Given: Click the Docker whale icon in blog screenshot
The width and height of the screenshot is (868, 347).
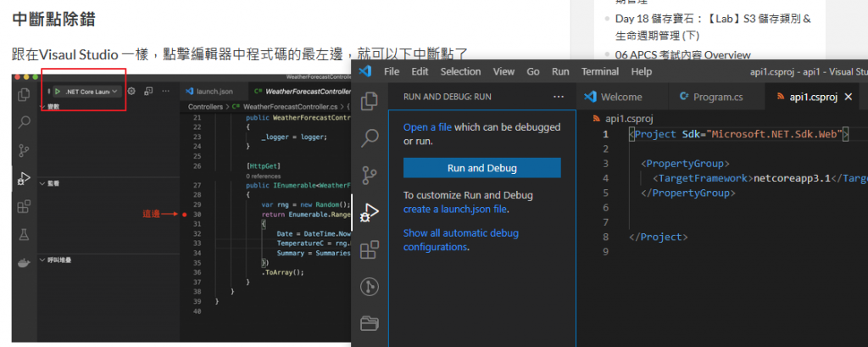Looking at the screenshot, I should (24, 262).
